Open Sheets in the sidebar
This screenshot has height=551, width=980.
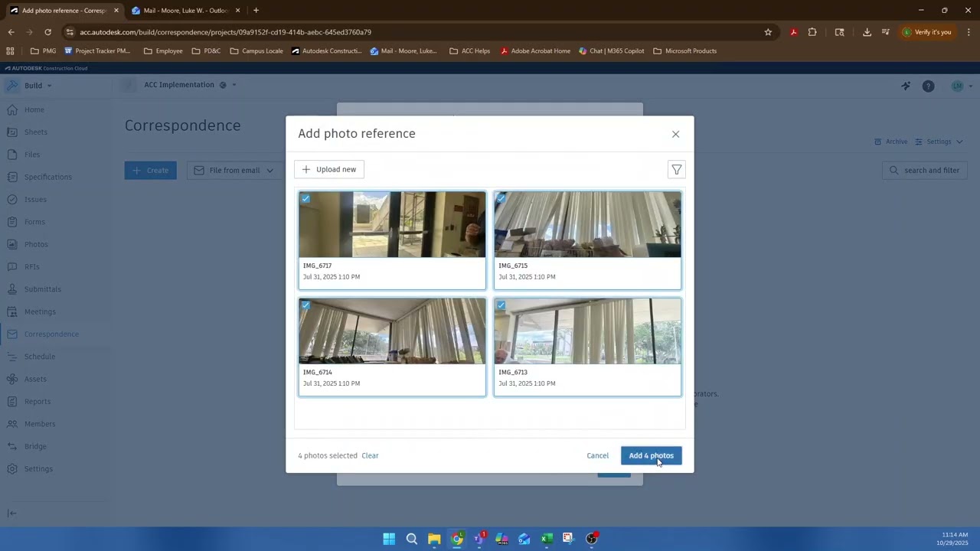[35, 132]
